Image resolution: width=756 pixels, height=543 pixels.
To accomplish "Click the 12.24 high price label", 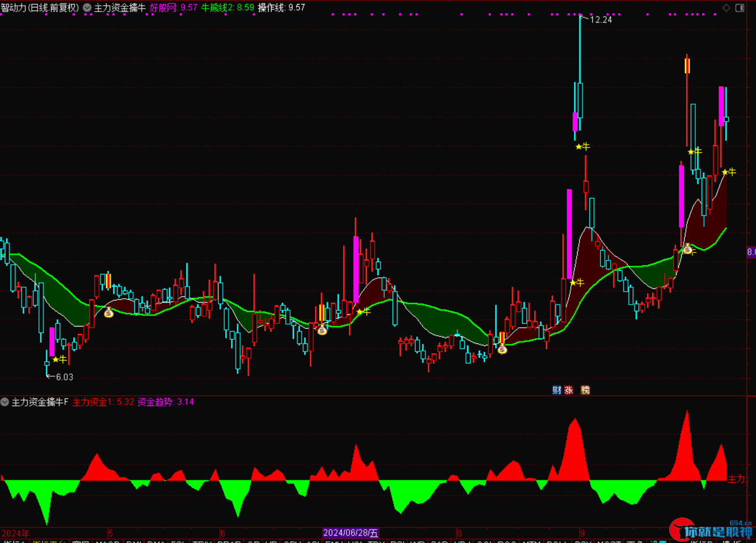I will [601, 20].
